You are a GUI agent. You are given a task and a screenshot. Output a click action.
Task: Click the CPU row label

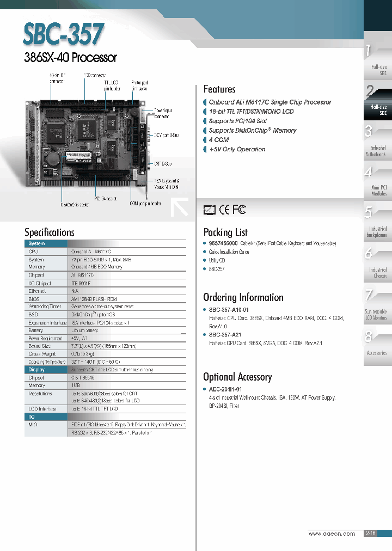[33, 252]
